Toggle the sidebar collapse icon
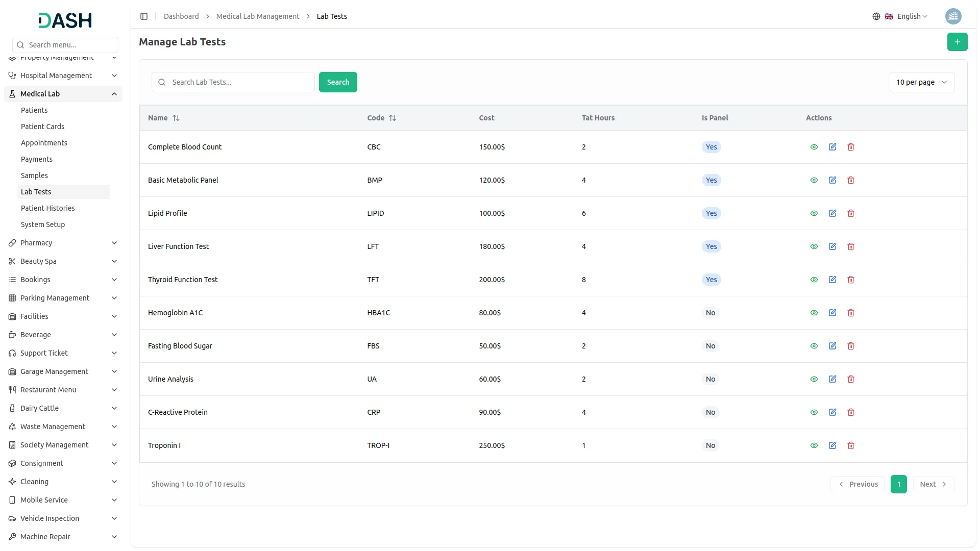 (x=144, y=16)
